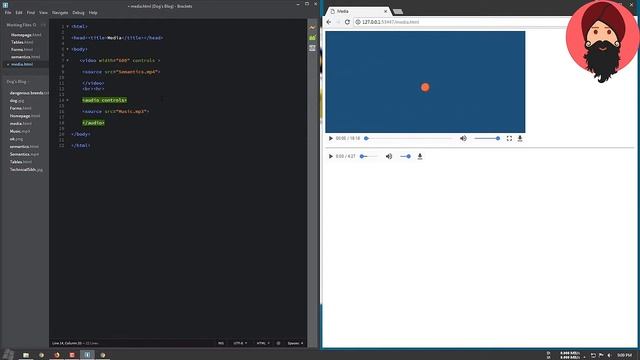Viewport: 640px width, 360px height.
Task: Click the third right-toolbar plugin icon
Action: click(x=312, y=48)
